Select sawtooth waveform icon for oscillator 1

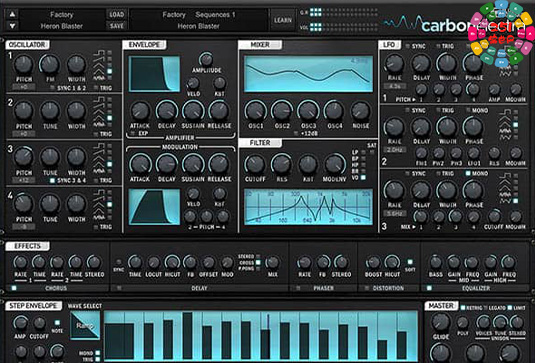tap(100, 59)
